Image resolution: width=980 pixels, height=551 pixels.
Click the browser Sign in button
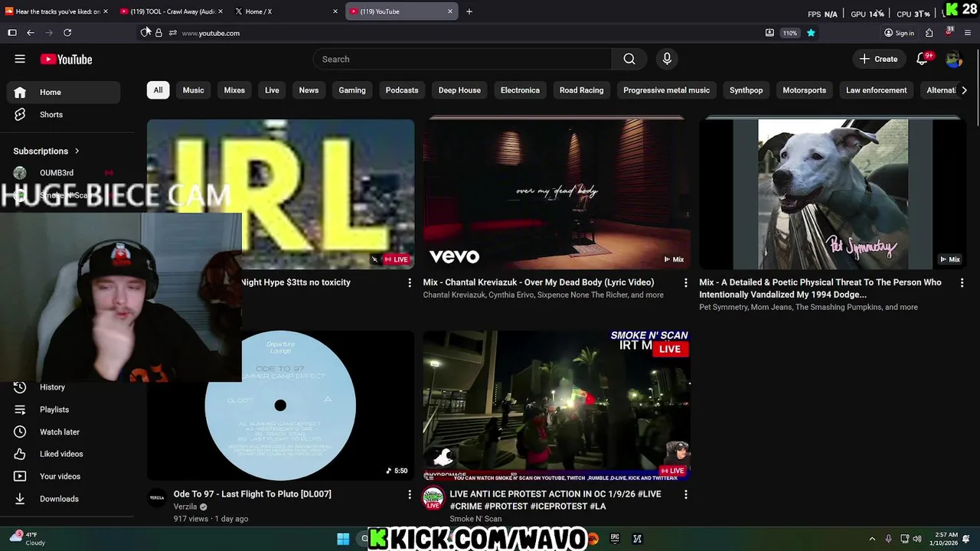(x=899, y=33)
